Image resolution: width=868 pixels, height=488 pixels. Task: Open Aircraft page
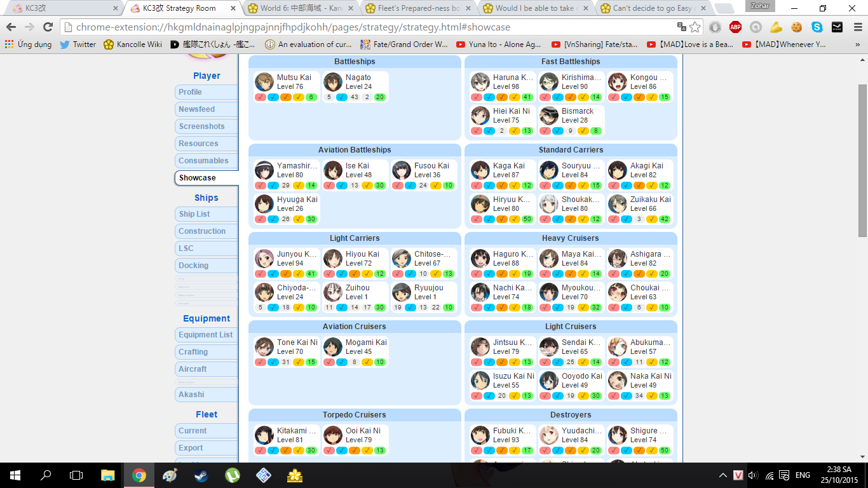(207, 369)
